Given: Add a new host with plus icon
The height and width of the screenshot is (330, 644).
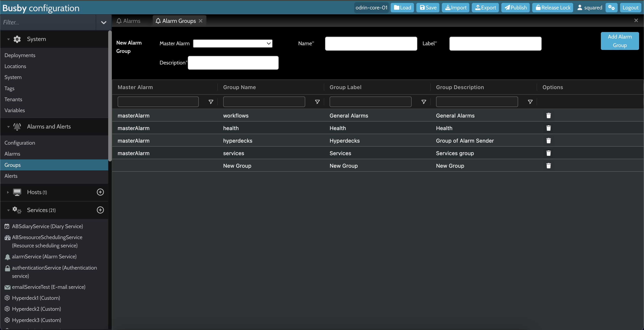Looking at the screenshot, I should point(100,192).
